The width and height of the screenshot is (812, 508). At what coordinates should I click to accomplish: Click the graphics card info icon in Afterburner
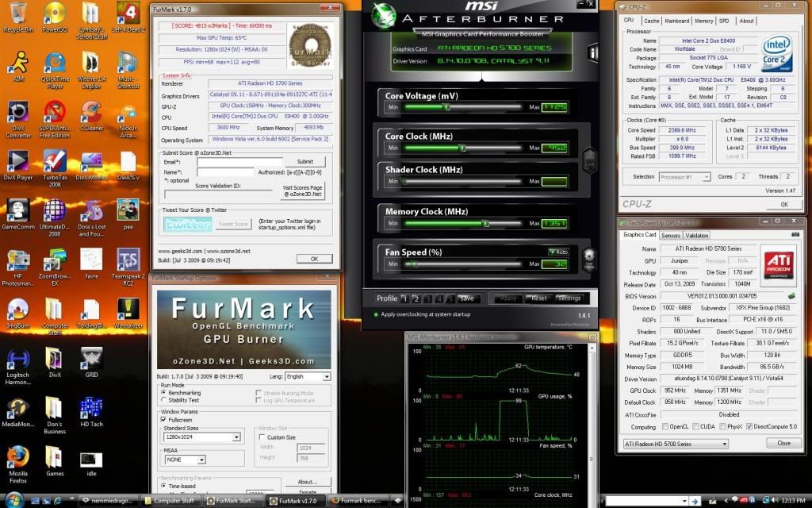(x=592, y=51)
